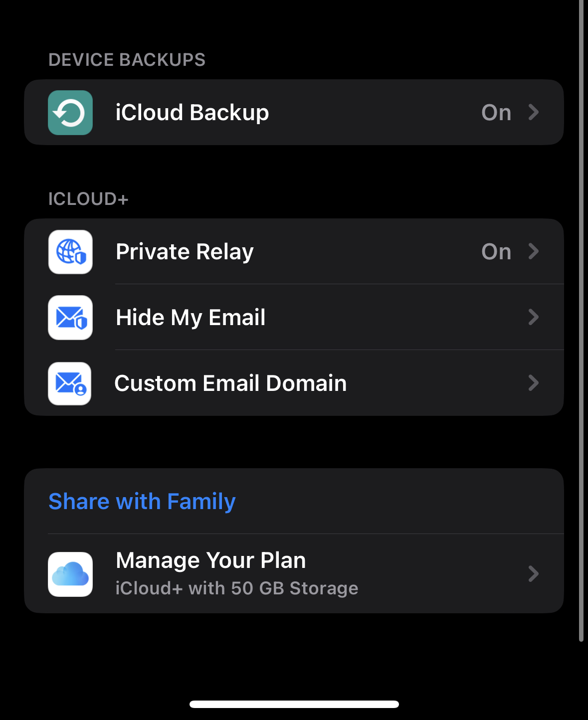Expand Custom Email Domain chevron

[534, 383]
